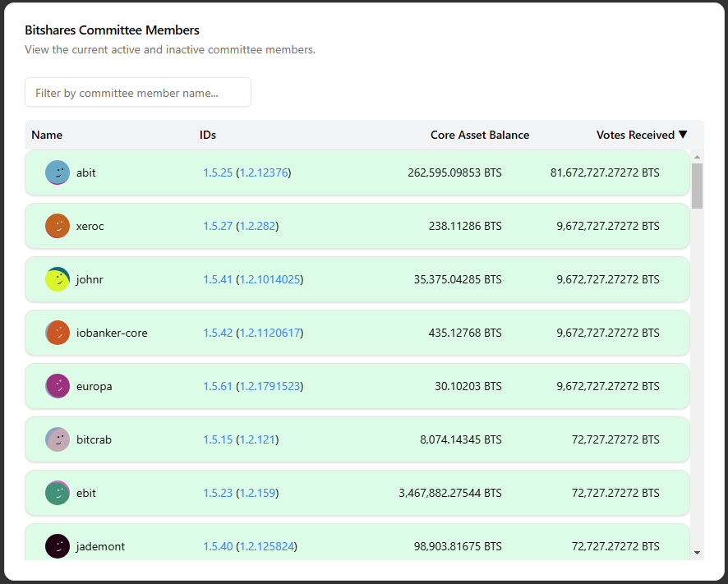Viewport: 728px width, 584px height.
Task: Select the name 'bitcrab'
Action: [x=94, y=439]
